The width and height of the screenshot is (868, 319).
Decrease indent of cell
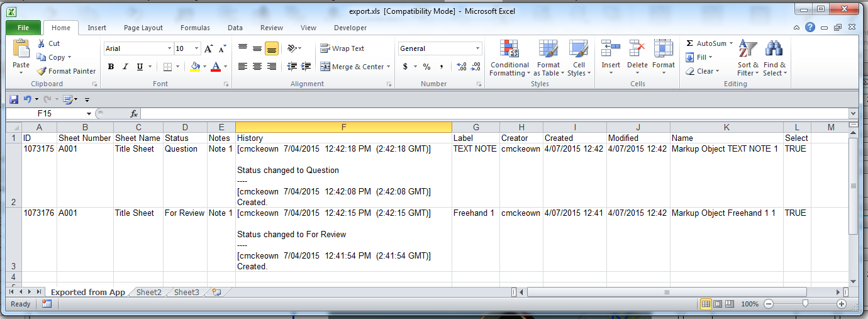(292, 67)
